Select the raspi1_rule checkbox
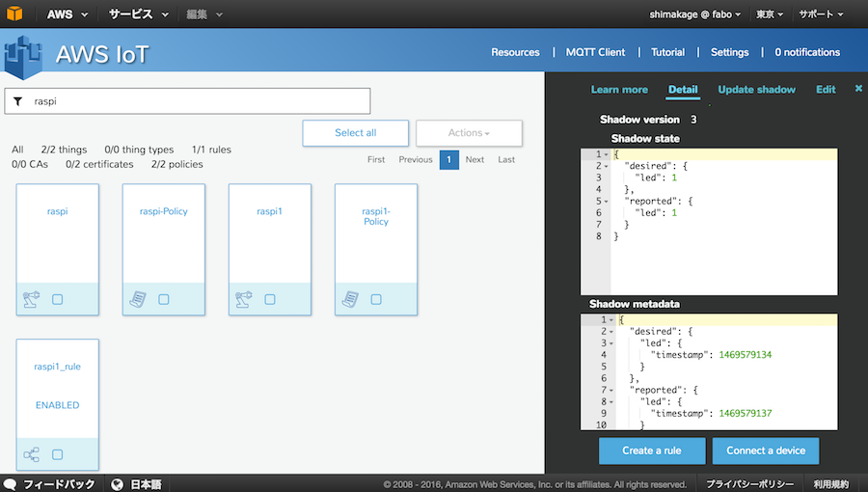The width and height of the screenshot is (868, 492). pyautogui.click(x=58, y=454)
